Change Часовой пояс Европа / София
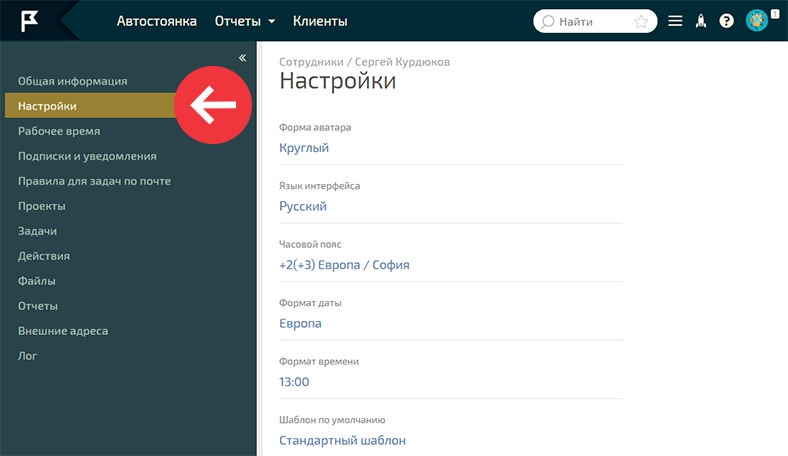 click(344, 265)
